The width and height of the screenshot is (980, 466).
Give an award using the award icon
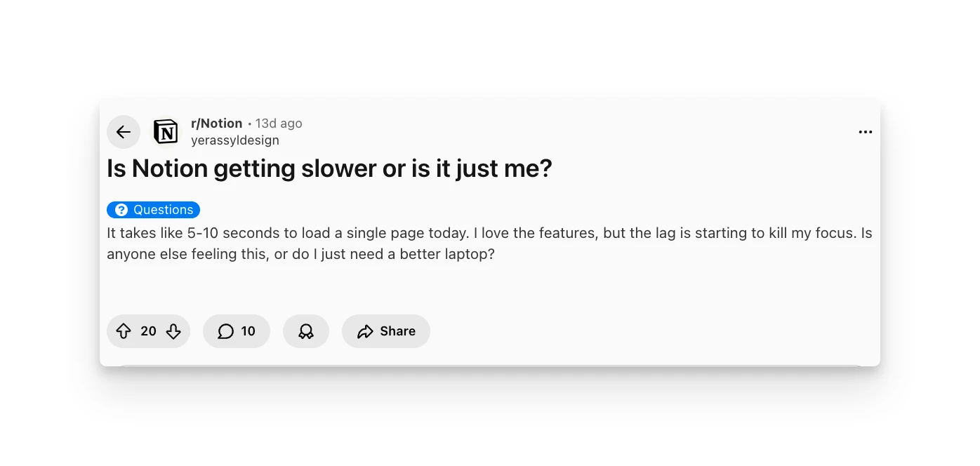tap(306, 331)
